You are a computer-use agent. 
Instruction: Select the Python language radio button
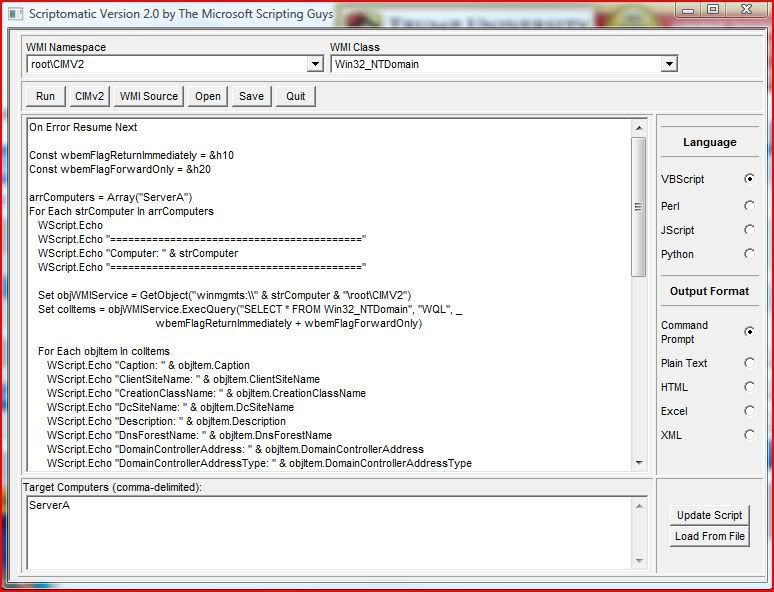(x=749, y=254)
